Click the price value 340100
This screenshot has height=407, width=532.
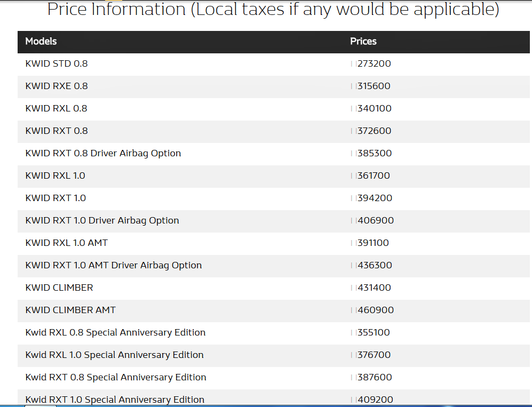[x=375, y=108]
